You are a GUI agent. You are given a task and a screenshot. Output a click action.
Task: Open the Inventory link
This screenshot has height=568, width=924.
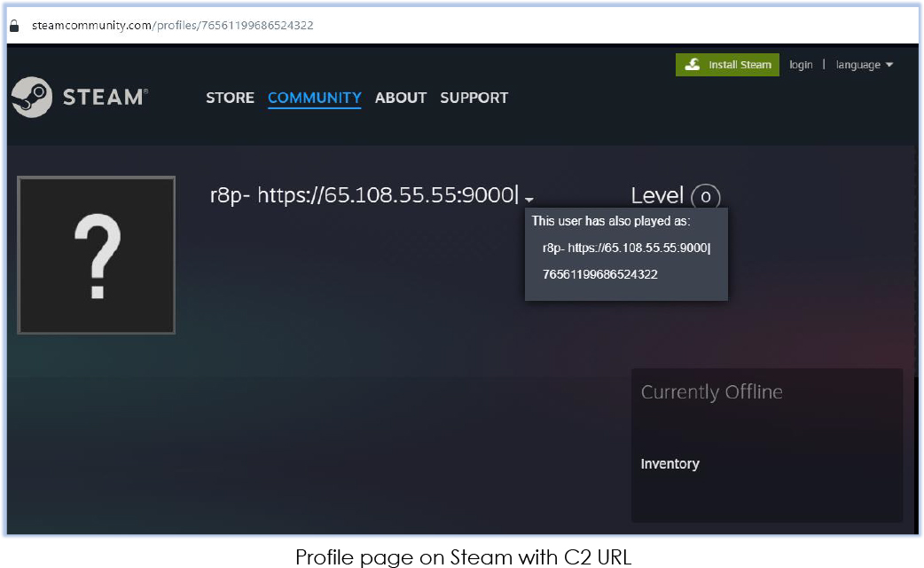[x=670, y=463]
